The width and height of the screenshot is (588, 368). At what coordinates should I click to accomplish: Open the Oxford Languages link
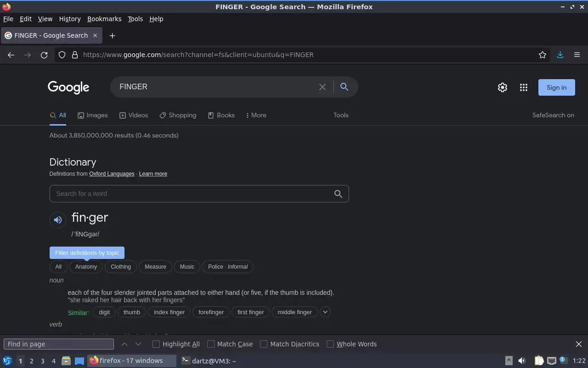click(x=112, y=174)
